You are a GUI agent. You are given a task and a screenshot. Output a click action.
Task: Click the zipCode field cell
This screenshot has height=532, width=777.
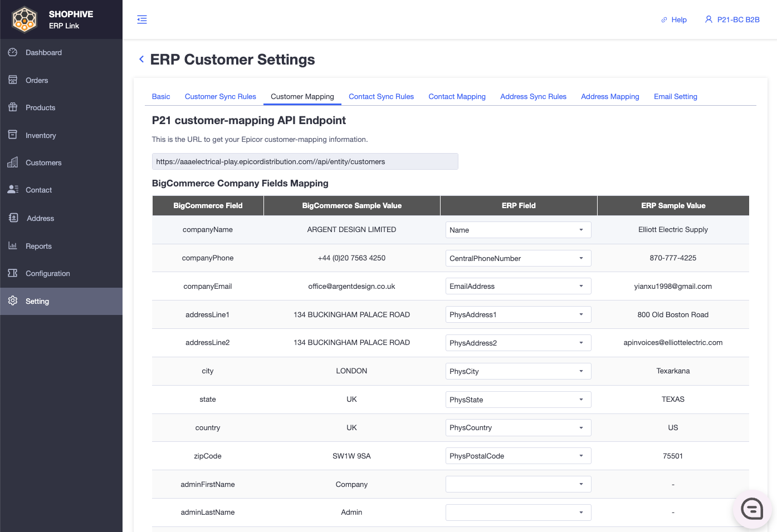click(x=208, y=456)
